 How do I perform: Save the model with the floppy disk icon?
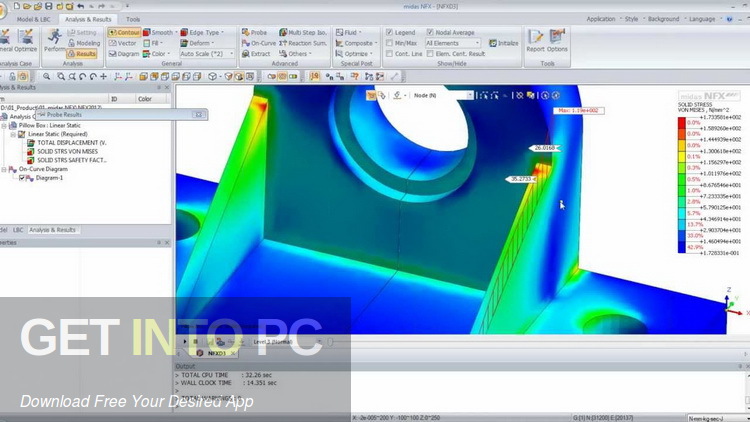48,6
